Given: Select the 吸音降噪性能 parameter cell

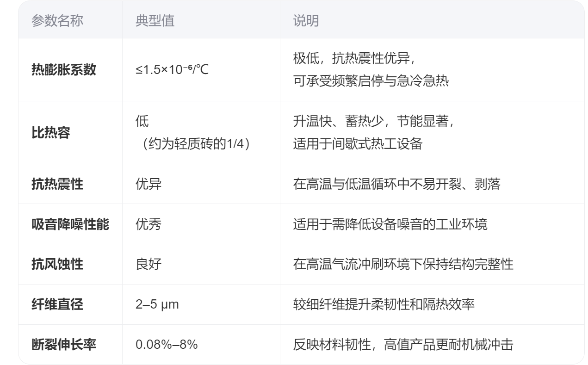Looking at the screenshot, I should 70,224.
